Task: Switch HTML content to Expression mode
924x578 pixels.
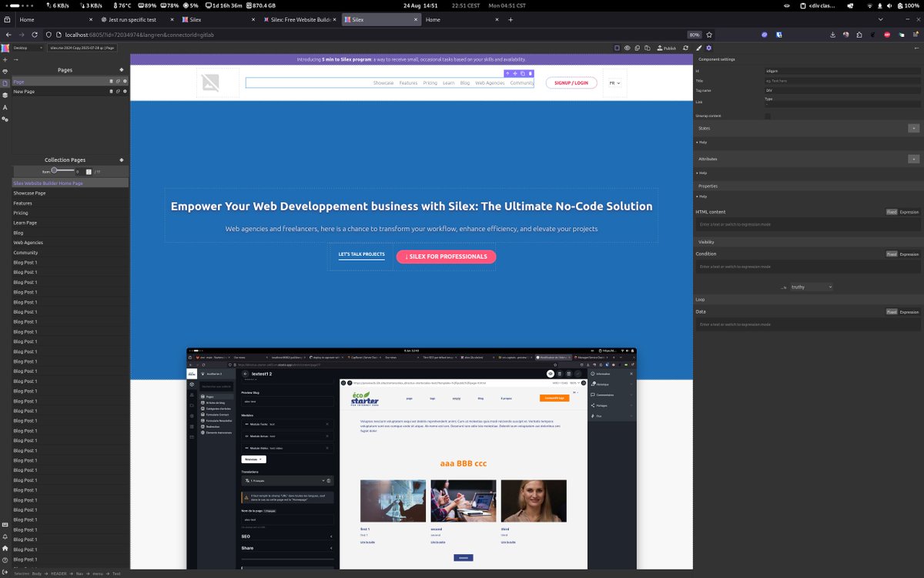Action: point(909,212)
